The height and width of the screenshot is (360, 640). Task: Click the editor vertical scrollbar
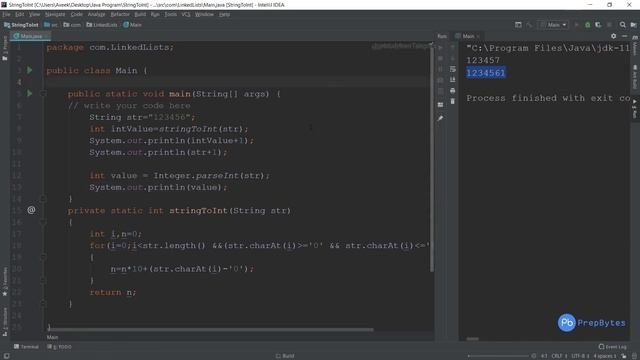[432, 157]
